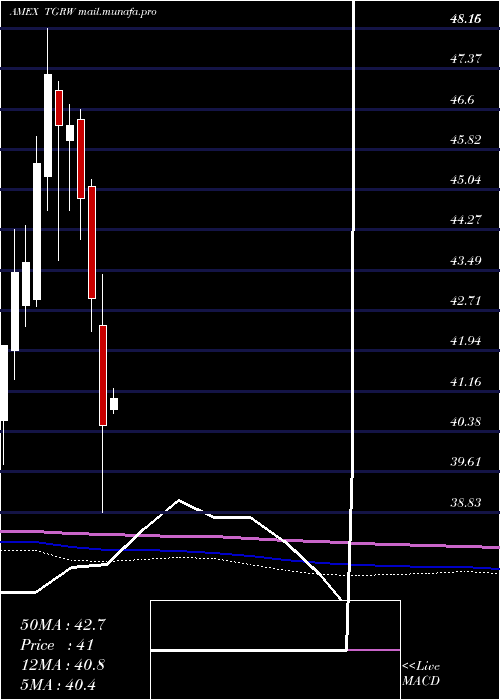This screenshot has height=700, width=500.
Task: Click the 42.71 price axis label
Action: point(466,300)
